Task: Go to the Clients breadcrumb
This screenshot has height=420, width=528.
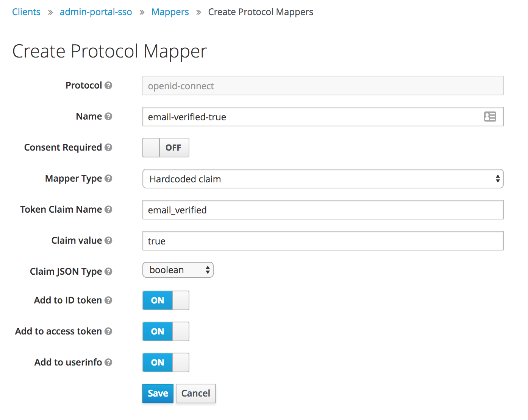Action: [x=26, y=12]
